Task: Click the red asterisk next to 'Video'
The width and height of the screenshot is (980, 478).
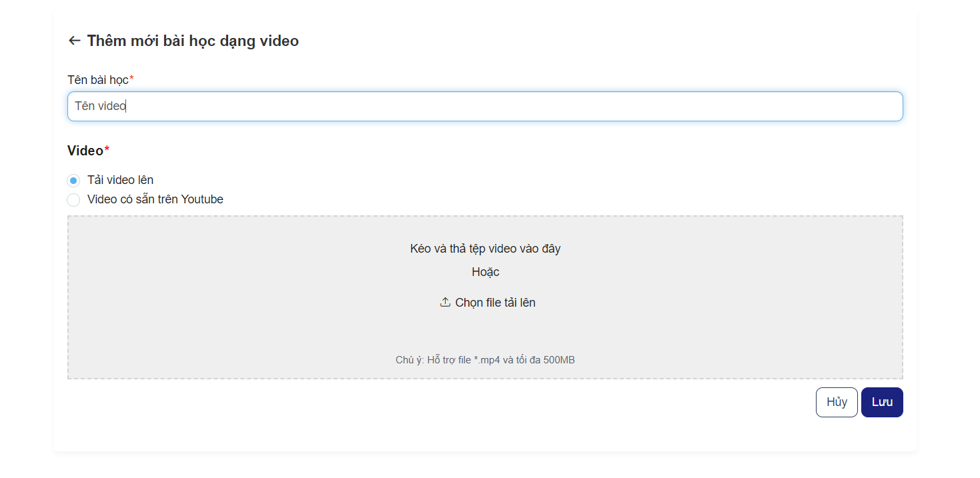Action: [107, 150]
